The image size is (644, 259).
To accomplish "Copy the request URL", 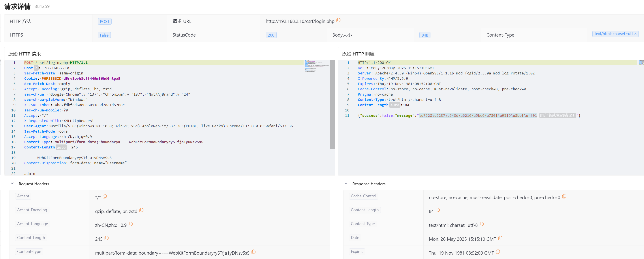I will [x=338, y=20].
